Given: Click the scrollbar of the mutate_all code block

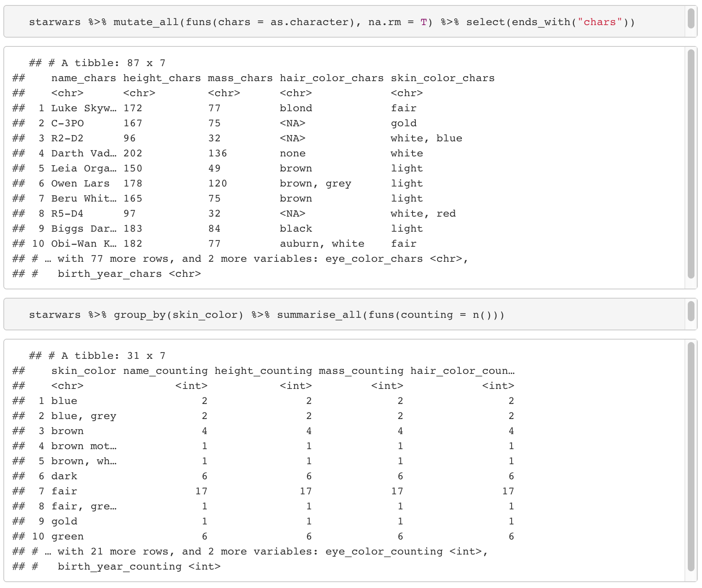Looking at the screenshot, I should 691,19.
